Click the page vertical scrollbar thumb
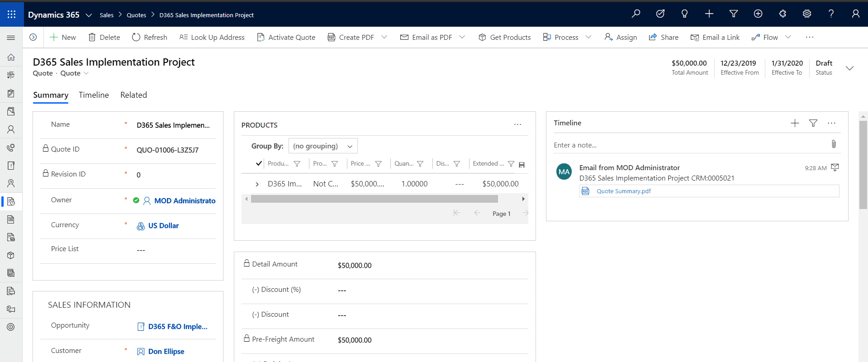Viewport: 868px width, 362px height. point(863,165)
